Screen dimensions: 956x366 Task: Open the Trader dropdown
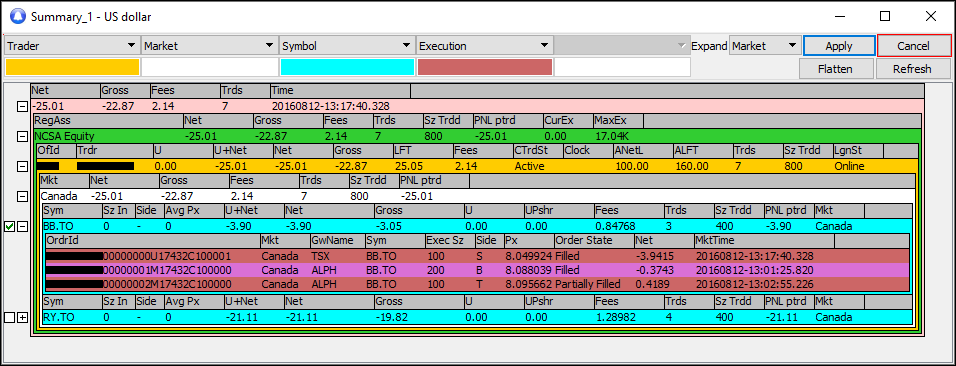[72, 46]
